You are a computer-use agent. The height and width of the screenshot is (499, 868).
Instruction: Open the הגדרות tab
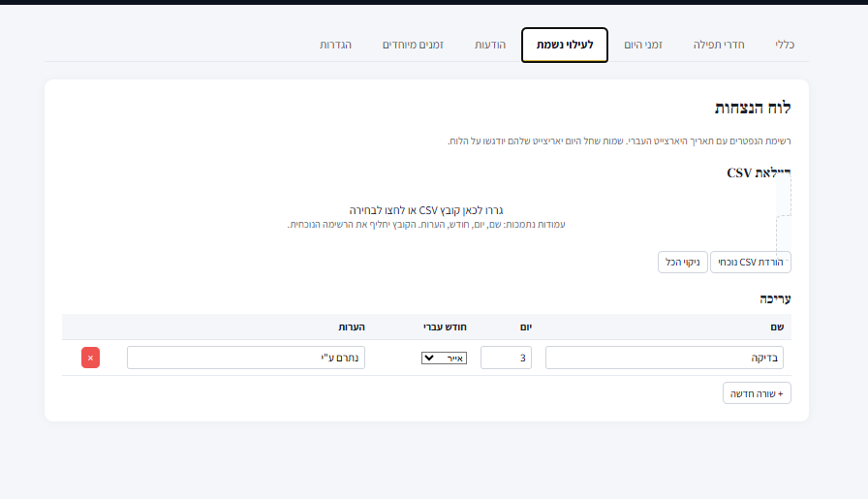point(336,46)
